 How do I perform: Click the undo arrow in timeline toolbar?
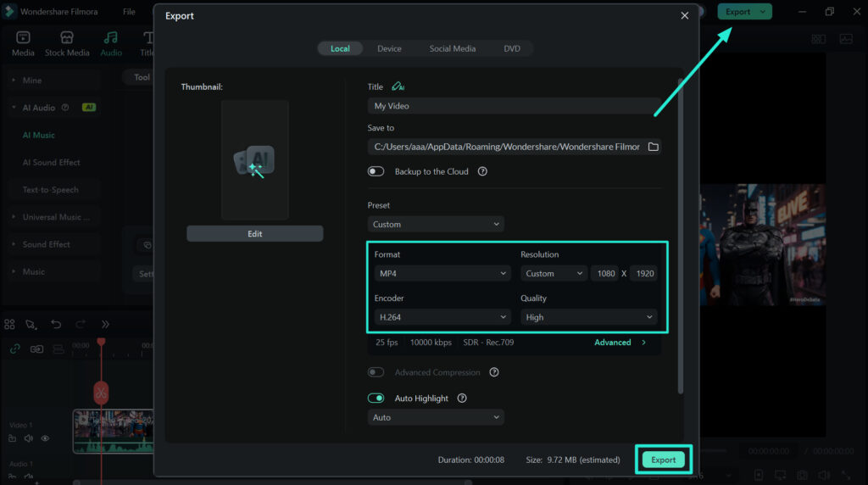coord(56,325)
